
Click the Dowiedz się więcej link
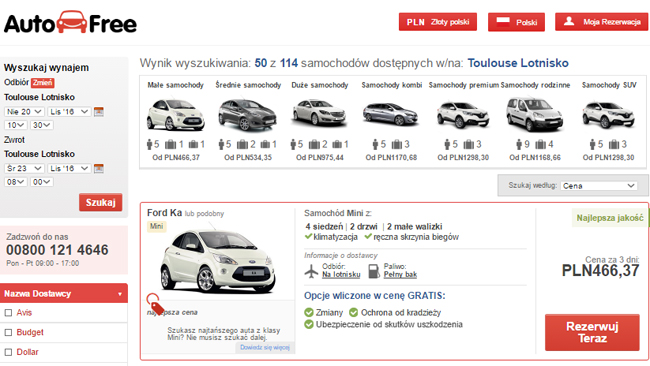(x=265, y=347)
